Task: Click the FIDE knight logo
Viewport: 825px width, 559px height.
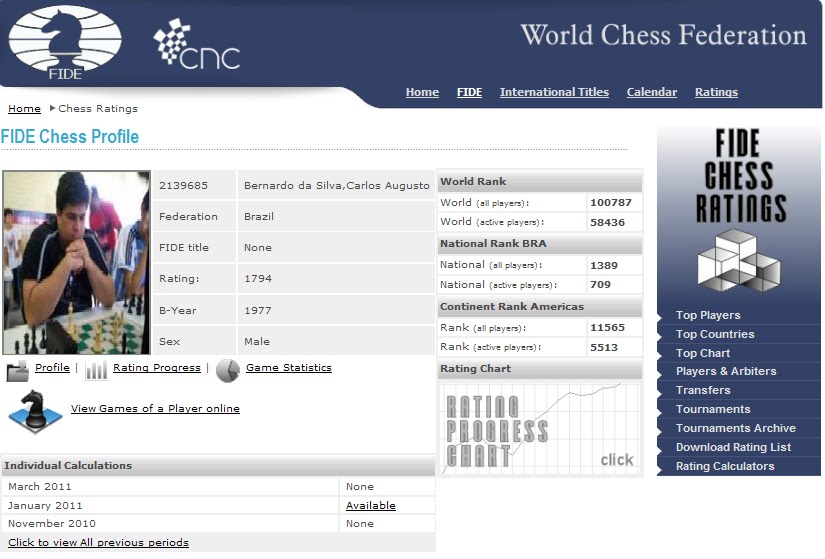Action: 65,43
